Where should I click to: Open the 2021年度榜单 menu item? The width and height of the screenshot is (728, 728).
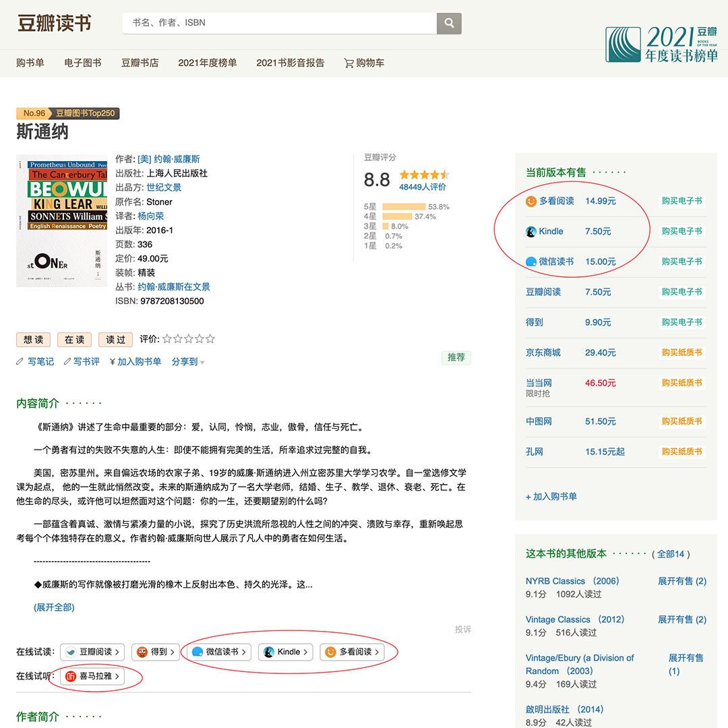click(207, 63)
